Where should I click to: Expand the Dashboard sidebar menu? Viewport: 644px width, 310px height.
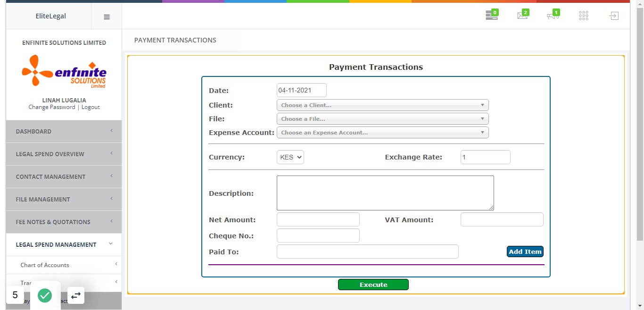[64, 131]
